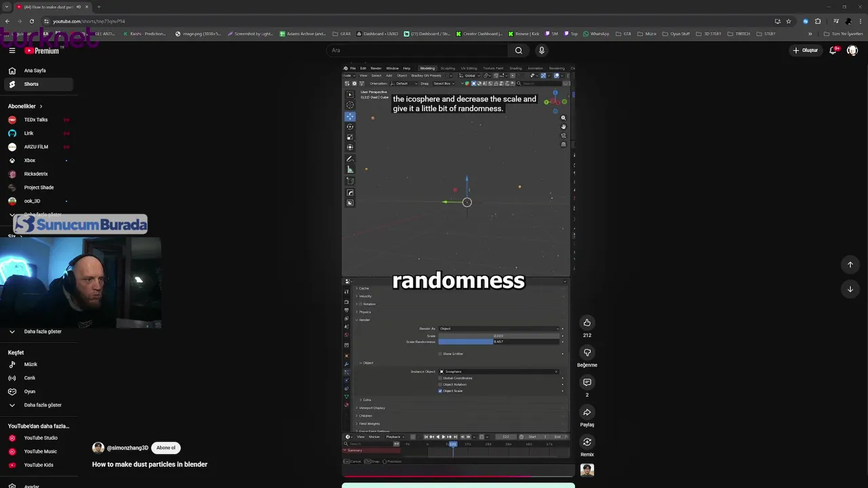Open the notifications bell
Image resolution: width=868 pixels, height=488 pixels.
(833, 50)
